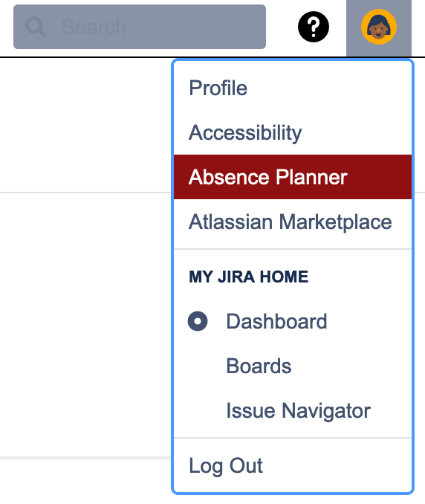Focus the Search input field
Screen dimensions: 425x504
[x=140, y=27]
